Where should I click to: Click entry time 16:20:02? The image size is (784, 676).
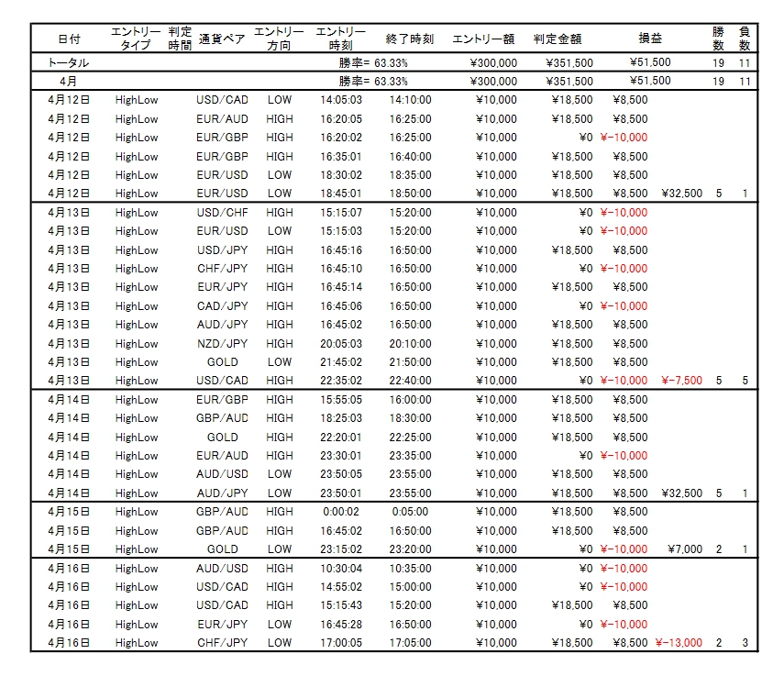(341, 138)
